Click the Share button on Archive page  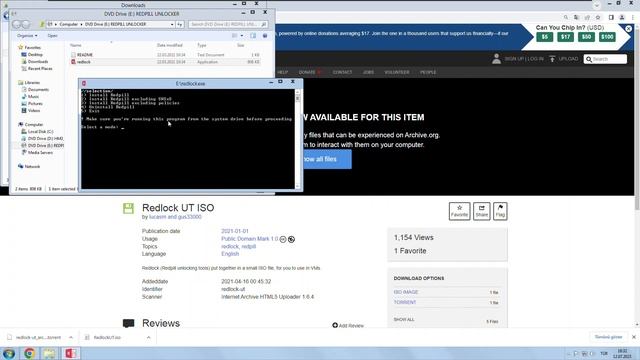pyautogui.click(x=482, y=211)
